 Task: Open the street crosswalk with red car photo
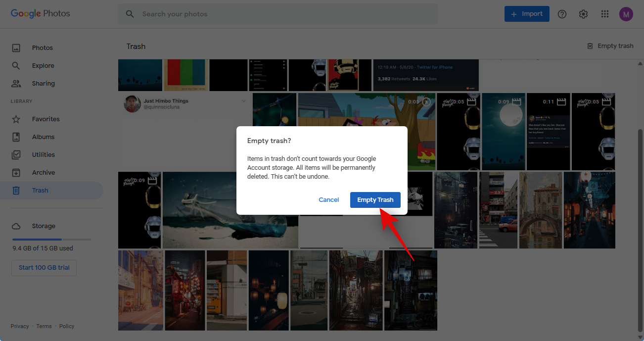(x=498, y=210)
